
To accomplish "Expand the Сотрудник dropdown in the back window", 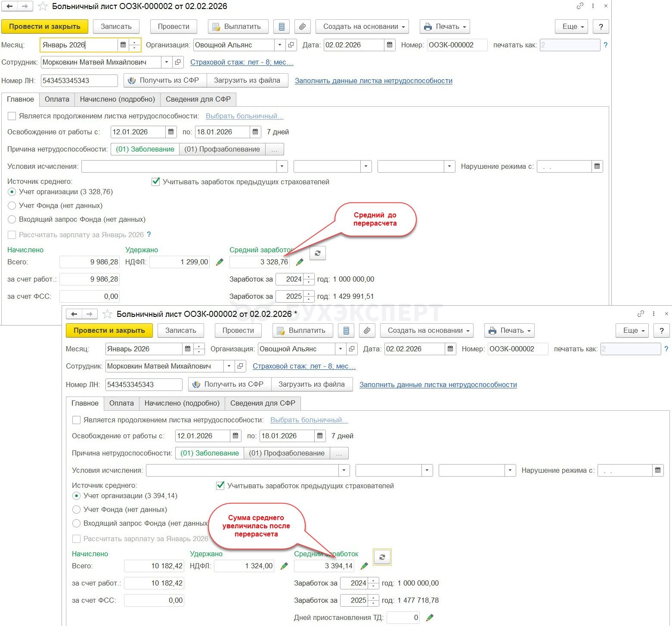I will [167, 62].
